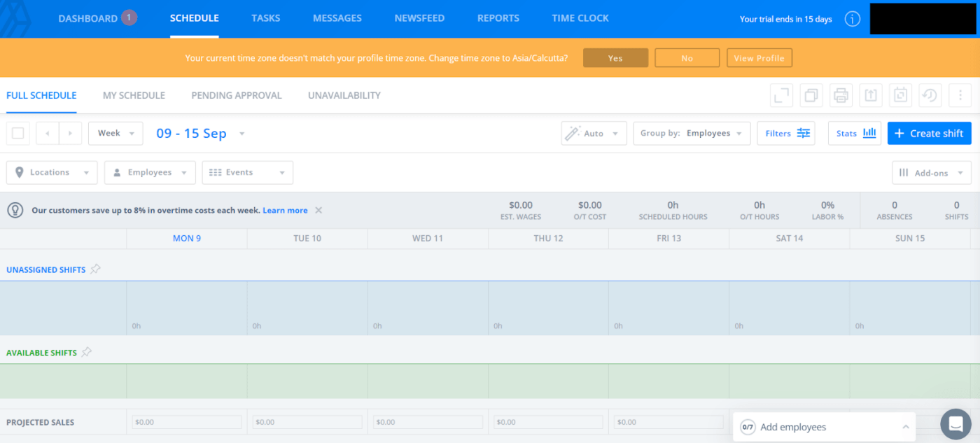Click the Dashboard notification badge
Screen dimensions: 980x443
click(129, 17)
